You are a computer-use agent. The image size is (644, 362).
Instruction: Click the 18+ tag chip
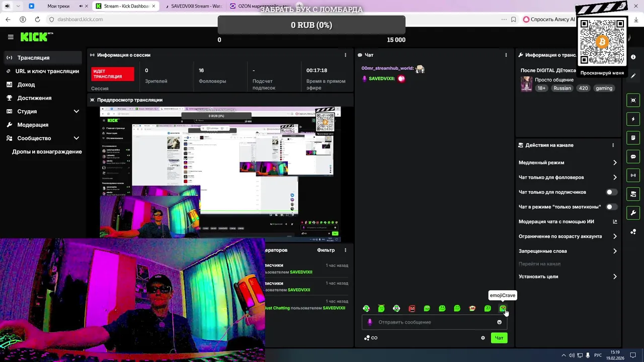click(x=541, y=88)
